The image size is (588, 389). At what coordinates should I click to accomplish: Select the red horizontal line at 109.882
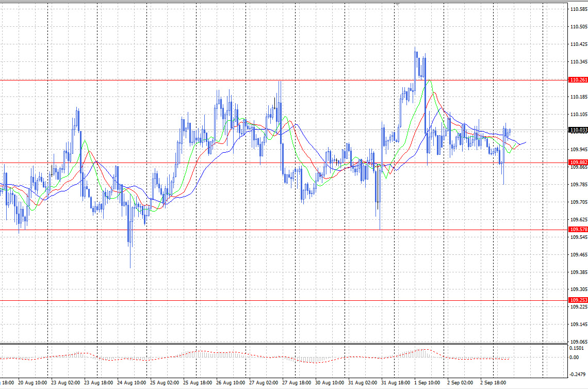point(284,163)
